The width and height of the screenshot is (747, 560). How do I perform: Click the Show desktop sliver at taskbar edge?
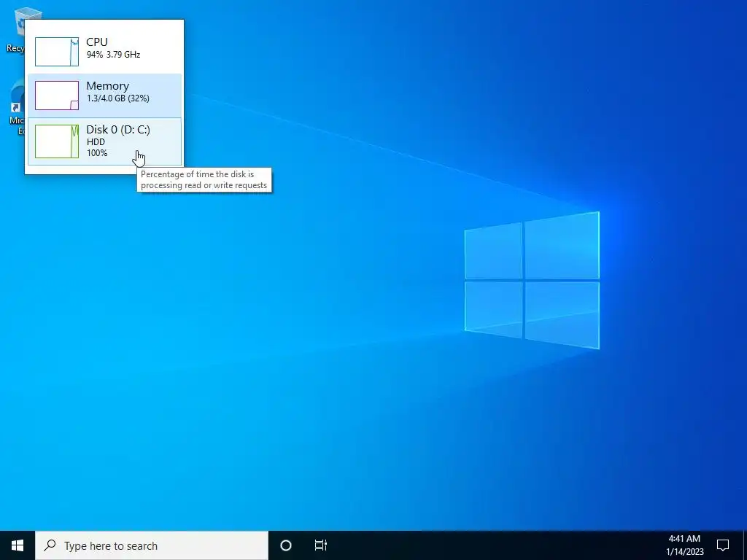pyautogui.click(x=745, y=545)
